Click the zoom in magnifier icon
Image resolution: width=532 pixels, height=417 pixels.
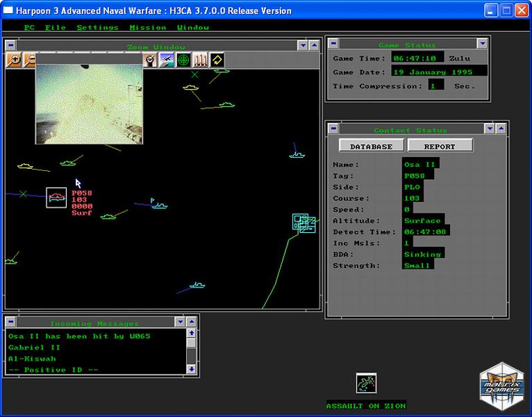(x=13, y=60)
